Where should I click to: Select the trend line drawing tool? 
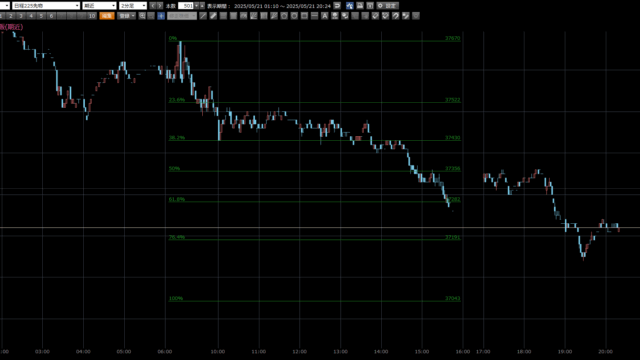coord(203,16)
